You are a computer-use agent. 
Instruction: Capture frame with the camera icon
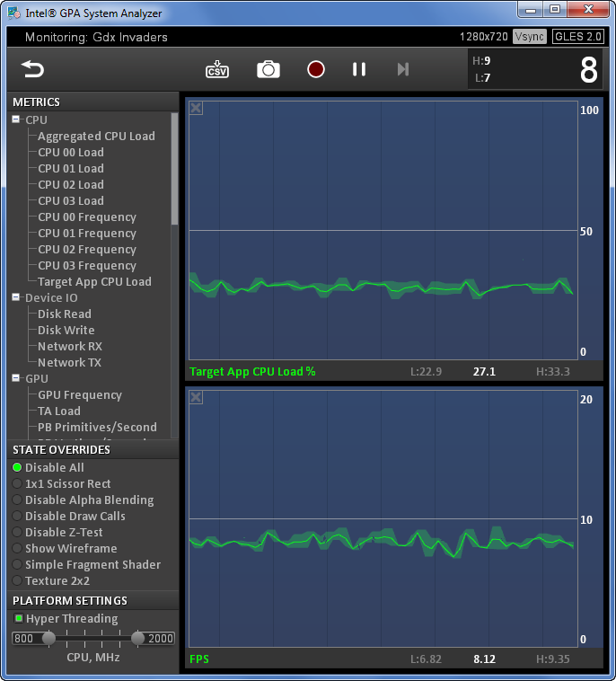(268, 69)
